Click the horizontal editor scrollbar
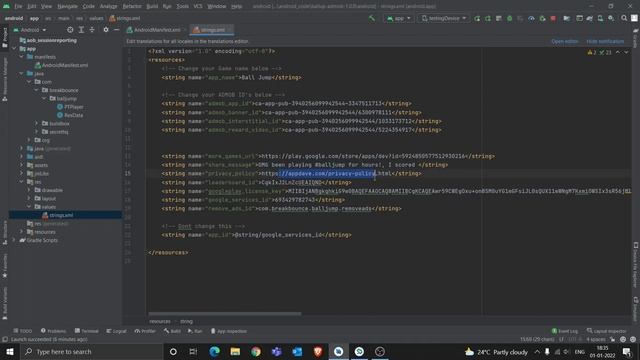 (225, 314)
